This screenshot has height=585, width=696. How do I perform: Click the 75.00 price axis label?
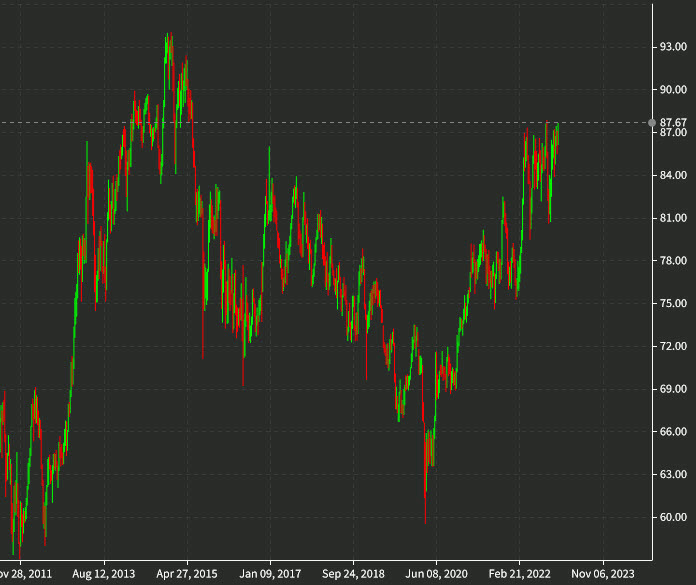pos(673,303)
